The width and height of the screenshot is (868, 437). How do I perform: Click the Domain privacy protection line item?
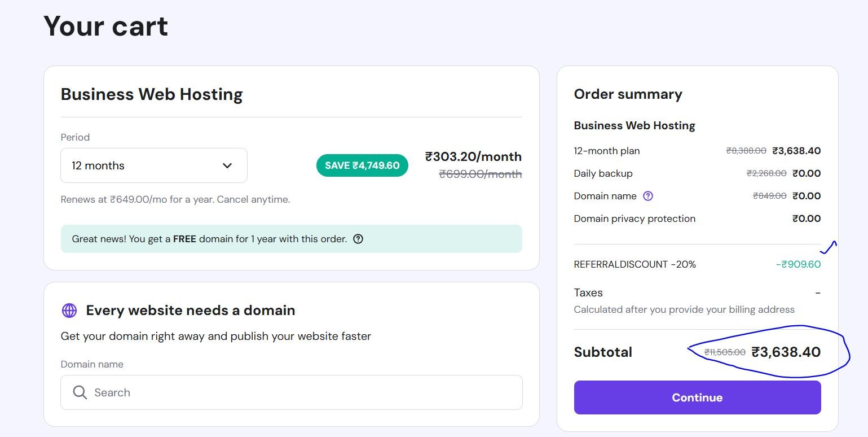pos(635,218)
